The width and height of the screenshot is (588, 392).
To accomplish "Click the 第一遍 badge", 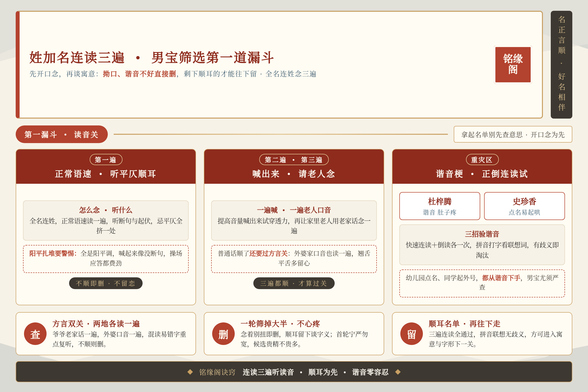I will pos(106,159).
